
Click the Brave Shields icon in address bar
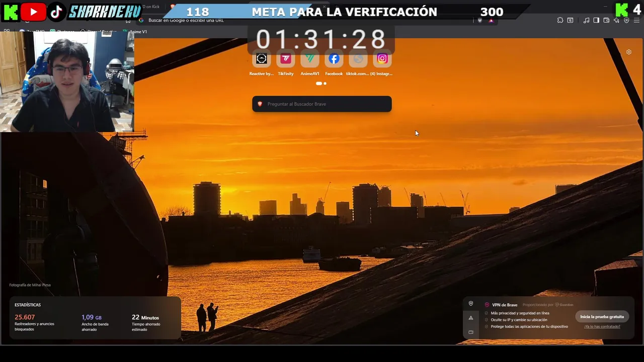479,20
